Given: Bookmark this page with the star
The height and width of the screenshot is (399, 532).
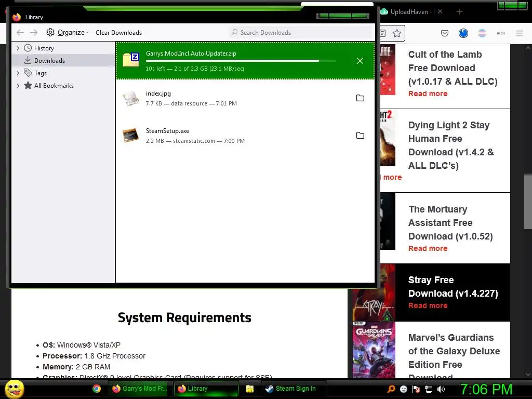Looking at the screenshot, I should [x=396, y=33].
